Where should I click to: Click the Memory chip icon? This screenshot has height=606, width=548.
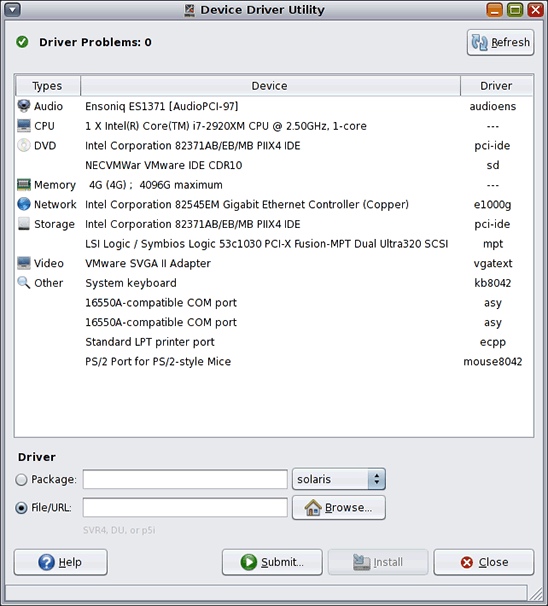pos(24,185)
